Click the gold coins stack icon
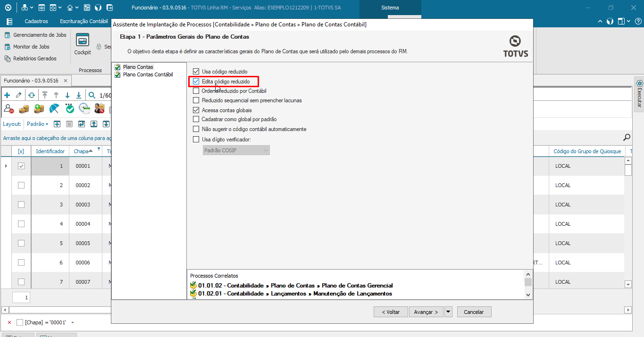Image resolution: width=644 pixels, height=337 pixels. pyautogui.click(x=24, y=109)
